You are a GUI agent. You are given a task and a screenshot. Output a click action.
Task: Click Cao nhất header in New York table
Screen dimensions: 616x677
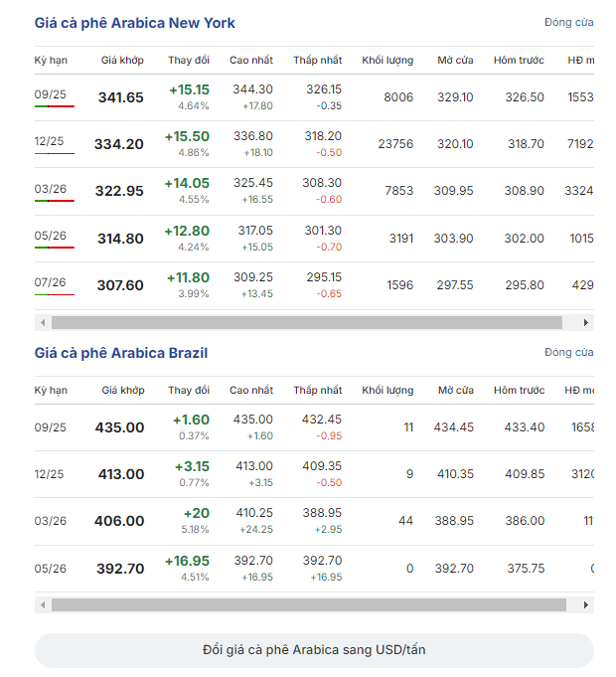pos(251,60)
